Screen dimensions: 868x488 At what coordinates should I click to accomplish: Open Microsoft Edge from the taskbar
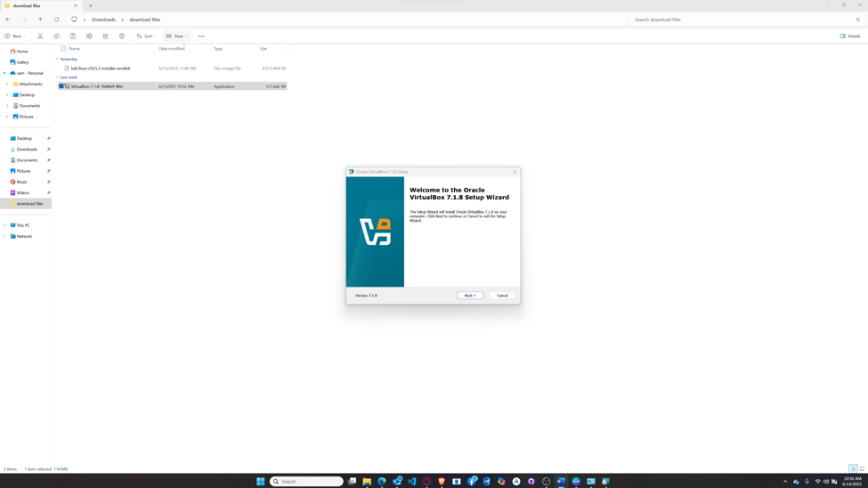coord(382,482)
